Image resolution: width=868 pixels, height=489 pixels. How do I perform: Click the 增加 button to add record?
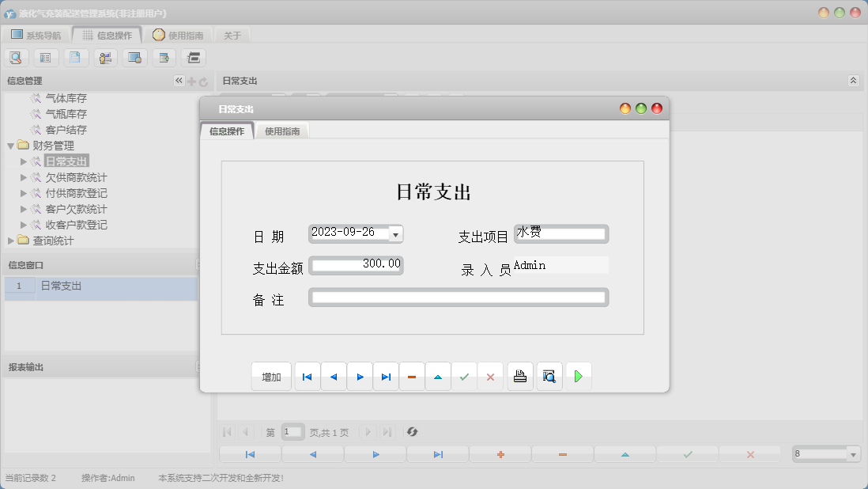click(x=271, y=376)
